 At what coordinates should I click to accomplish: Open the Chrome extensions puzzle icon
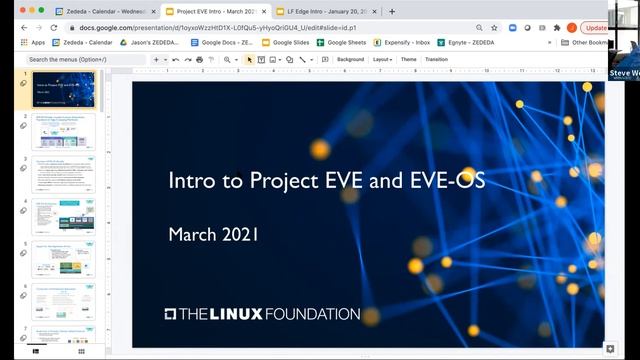(557, 28)
